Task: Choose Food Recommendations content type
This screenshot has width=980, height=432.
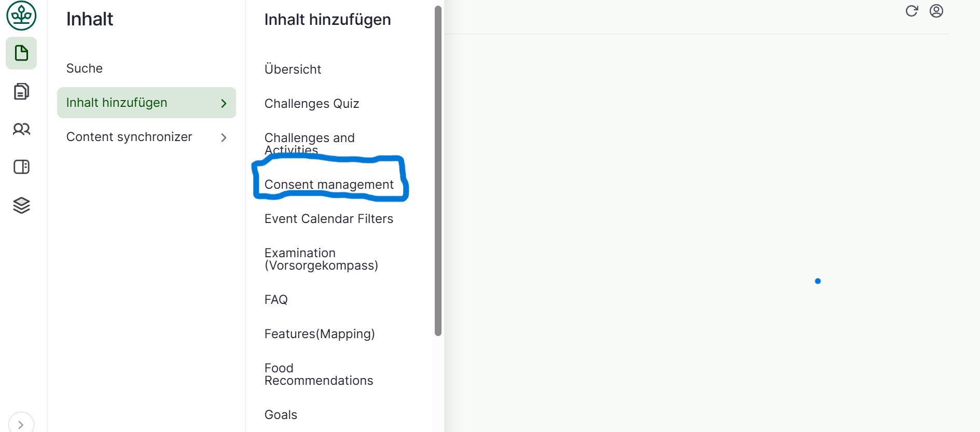Action: click(319, 374)
